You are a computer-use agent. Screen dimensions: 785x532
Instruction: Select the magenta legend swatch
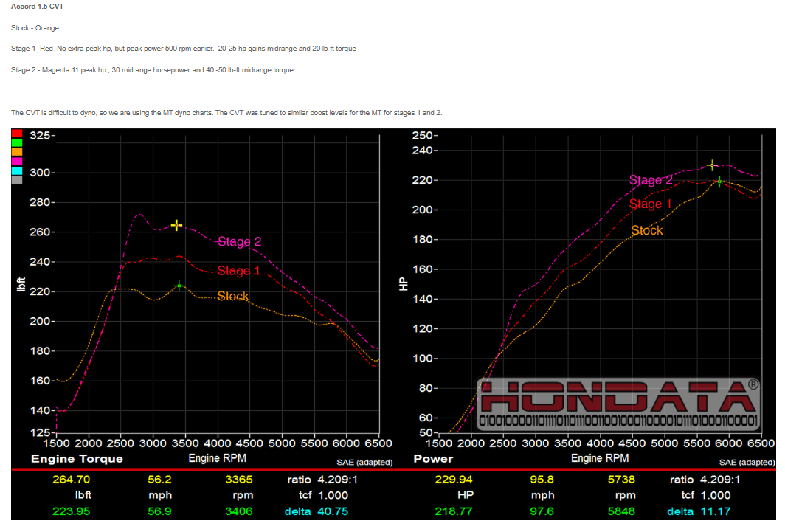[x=17, y=161]
